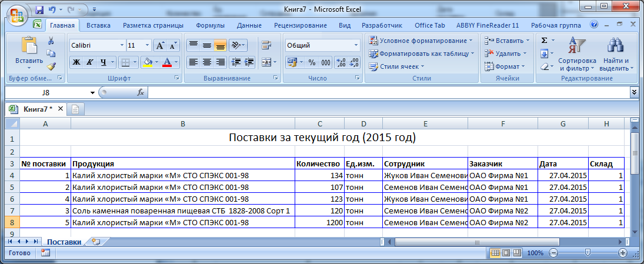Open the font name dropdown (Calibri)
Screen dimensions: 644x264
[122, 46]
